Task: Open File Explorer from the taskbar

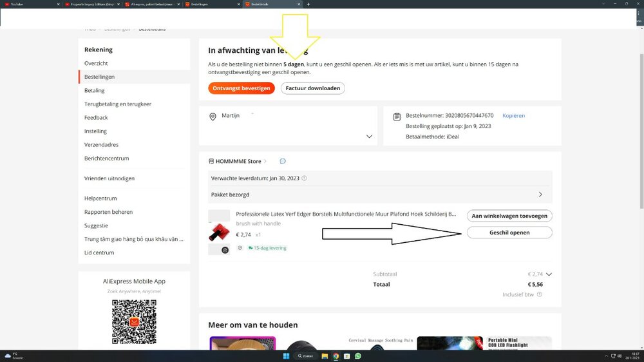Action: [x=325, y=356]
